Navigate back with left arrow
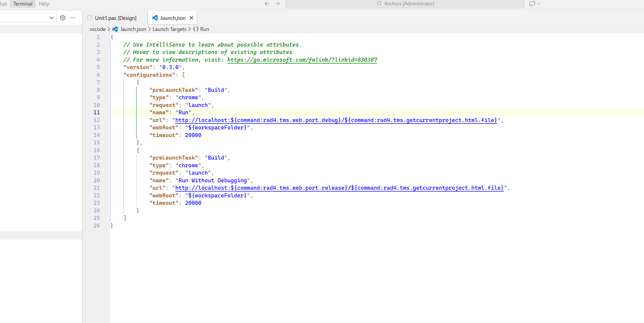644x323 pixels. [x=267, y=4]
